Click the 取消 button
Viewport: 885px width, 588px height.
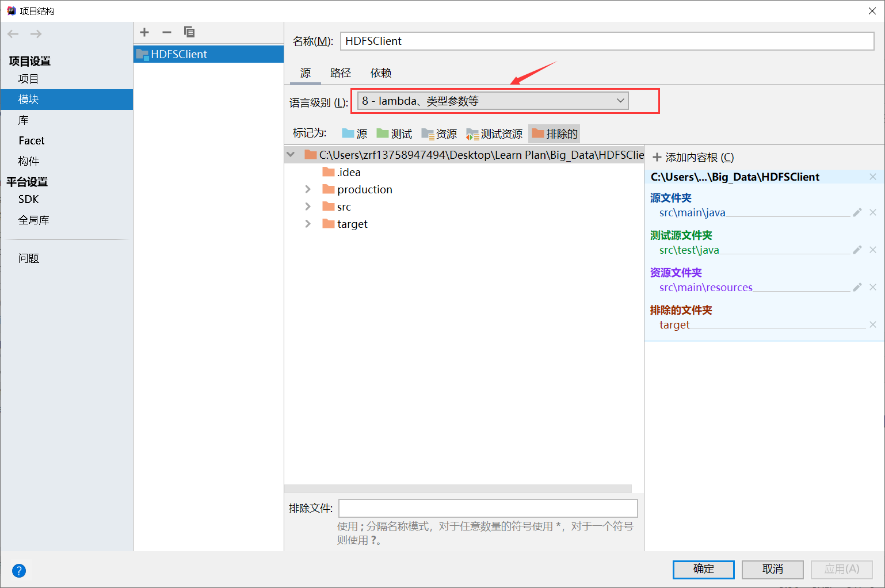(x=772, y=569)
